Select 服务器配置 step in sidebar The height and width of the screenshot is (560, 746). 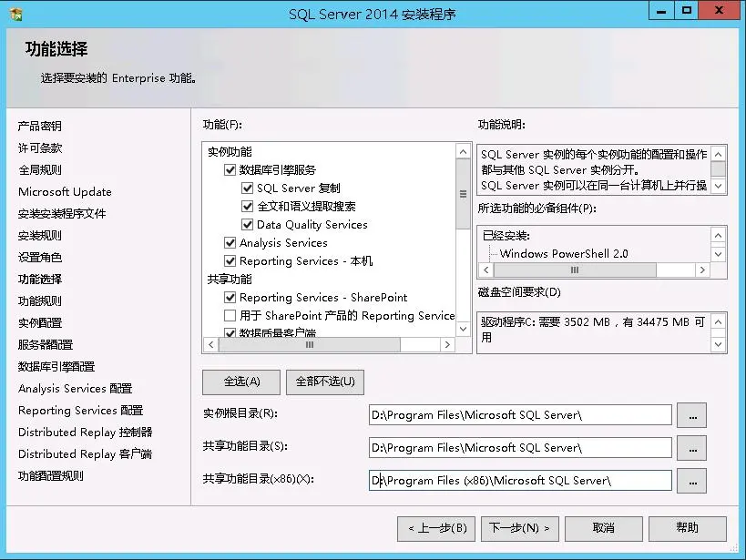46,345
